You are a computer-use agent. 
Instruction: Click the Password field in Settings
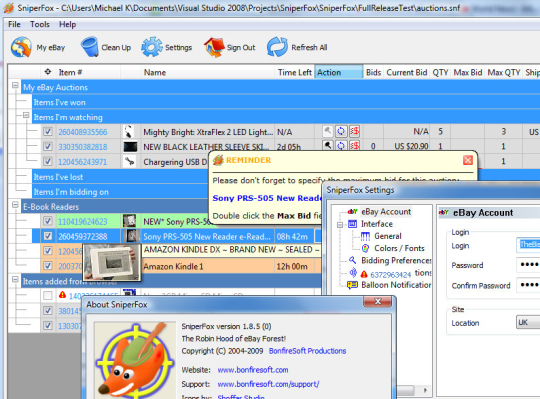(x=528, y=264)
